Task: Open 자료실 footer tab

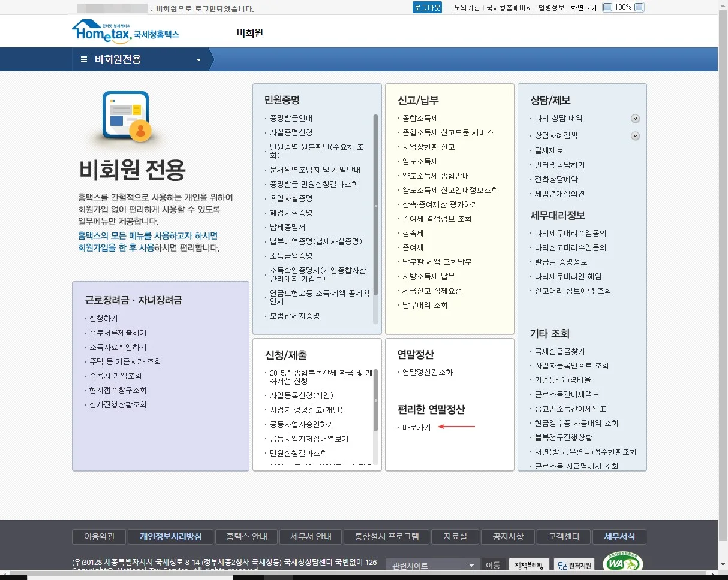Action: (x=455, y=536)
